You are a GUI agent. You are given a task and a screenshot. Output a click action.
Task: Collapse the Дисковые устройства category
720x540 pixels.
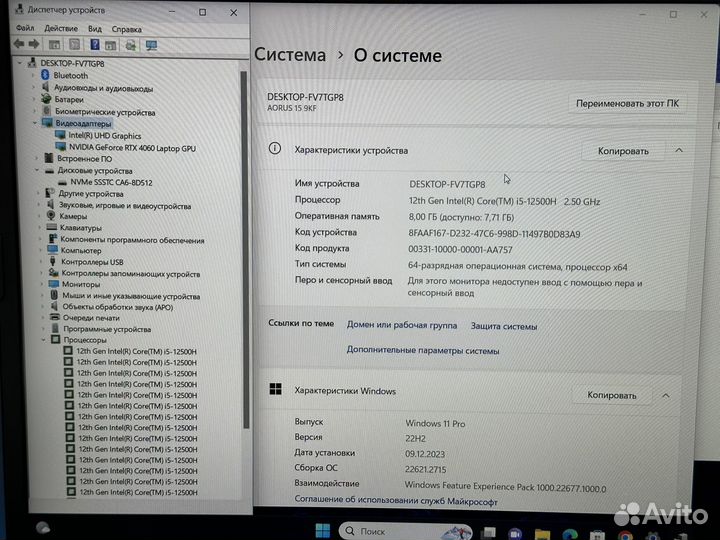[x=37, y=170]
